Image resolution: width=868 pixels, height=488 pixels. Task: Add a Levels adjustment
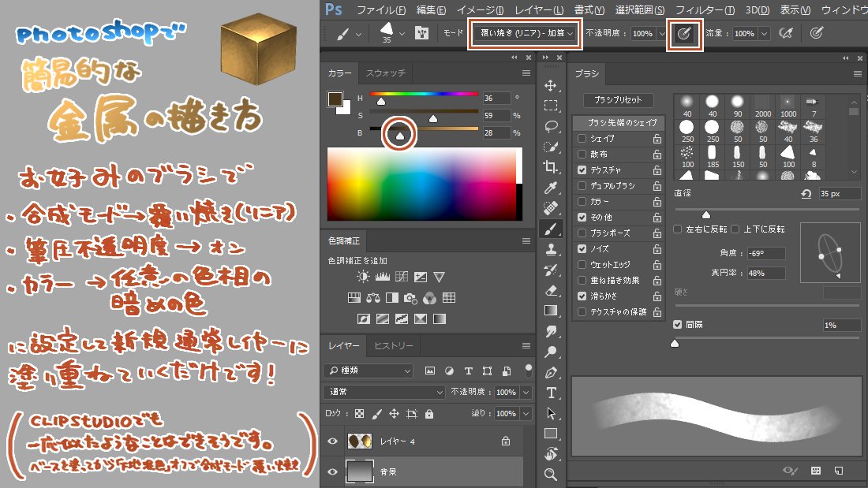tap(383, 277)
